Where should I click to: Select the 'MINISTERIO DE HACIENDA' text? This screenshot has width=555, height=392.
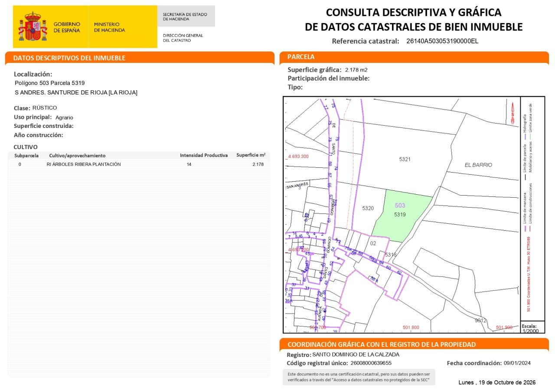109,27
